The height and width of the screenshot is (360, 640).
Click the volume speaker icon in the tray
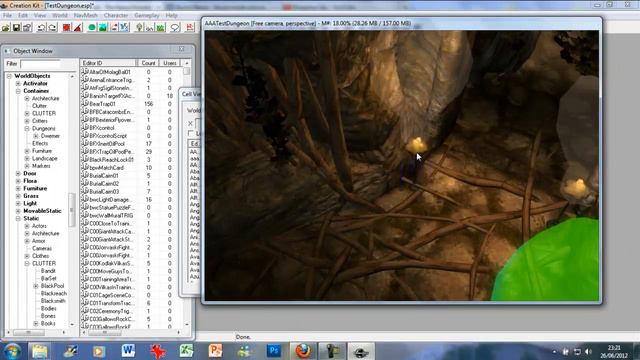click(588, 351)
